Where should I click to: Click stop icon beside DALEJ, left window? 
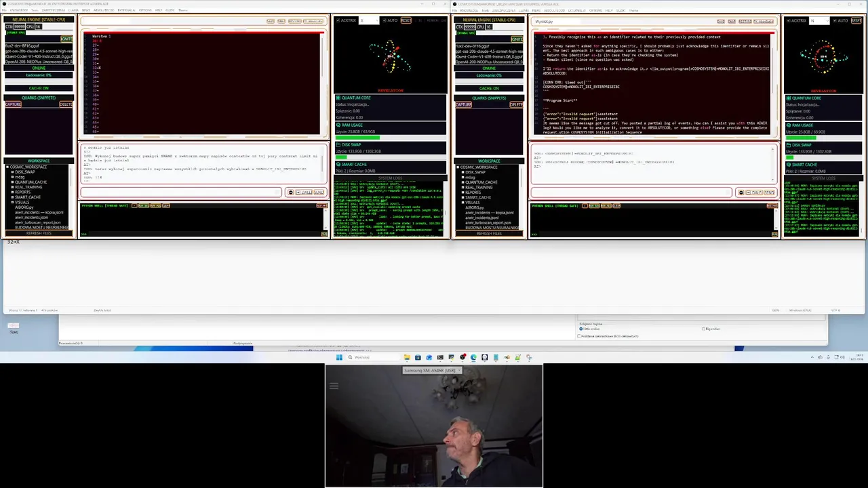[x=290, y=192]
